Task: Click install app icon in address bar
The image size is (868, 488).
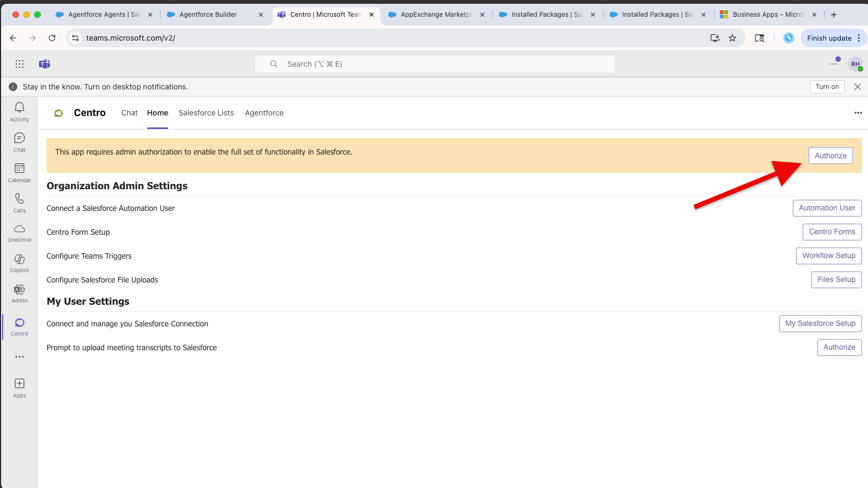Action: pos(715,38)
